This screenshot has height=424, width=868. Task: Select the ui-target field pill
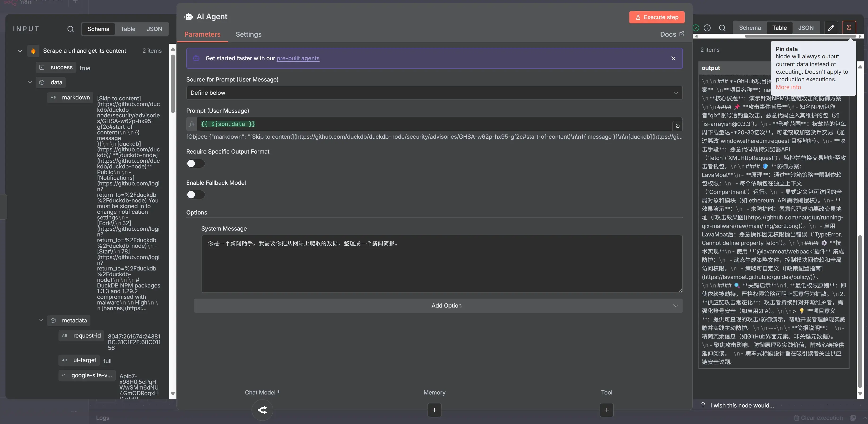[79, 360]
